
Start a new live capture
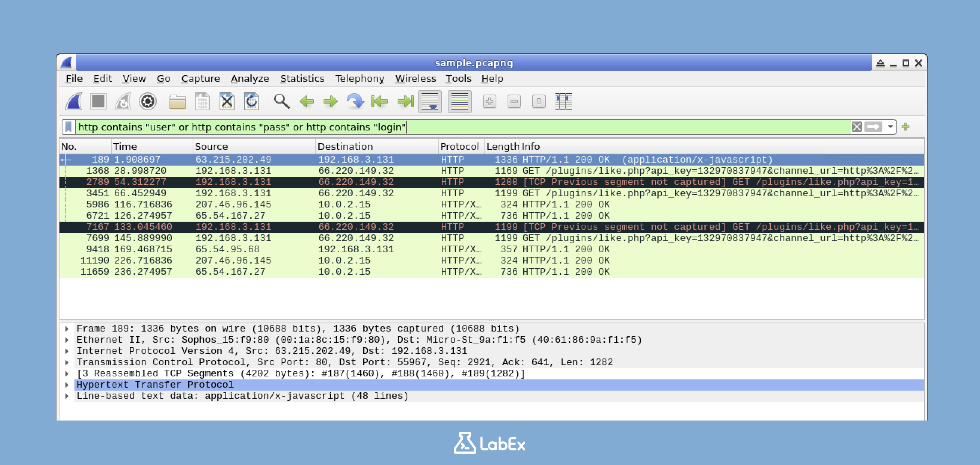point(73,102)
